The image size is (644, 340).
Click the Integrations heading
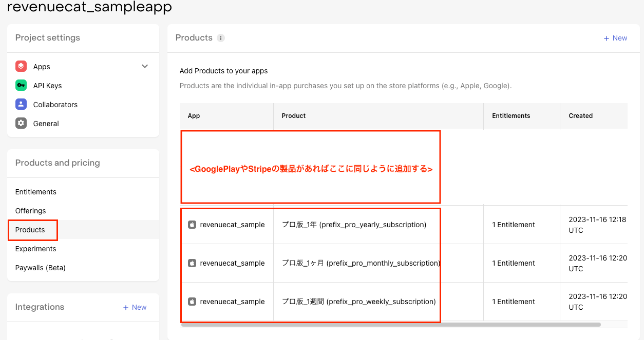[x=40, y=307]
